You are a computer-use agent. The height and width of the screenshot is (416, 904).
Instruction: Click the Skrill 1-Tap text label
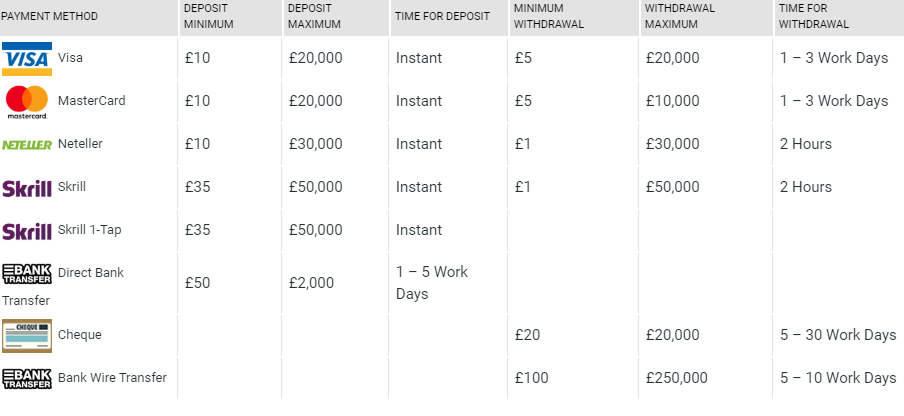[x=89, y=230]
